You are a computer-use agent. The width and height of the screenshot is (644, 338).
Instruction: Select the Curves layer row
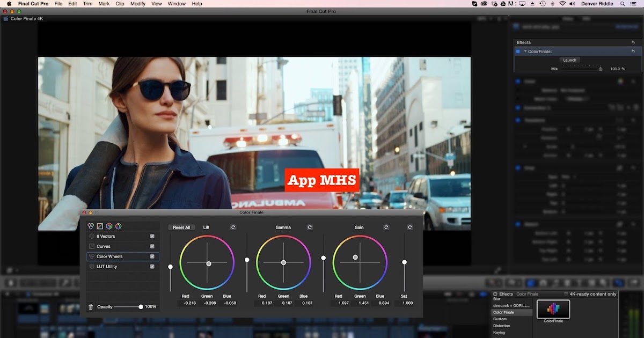(123, 246)
